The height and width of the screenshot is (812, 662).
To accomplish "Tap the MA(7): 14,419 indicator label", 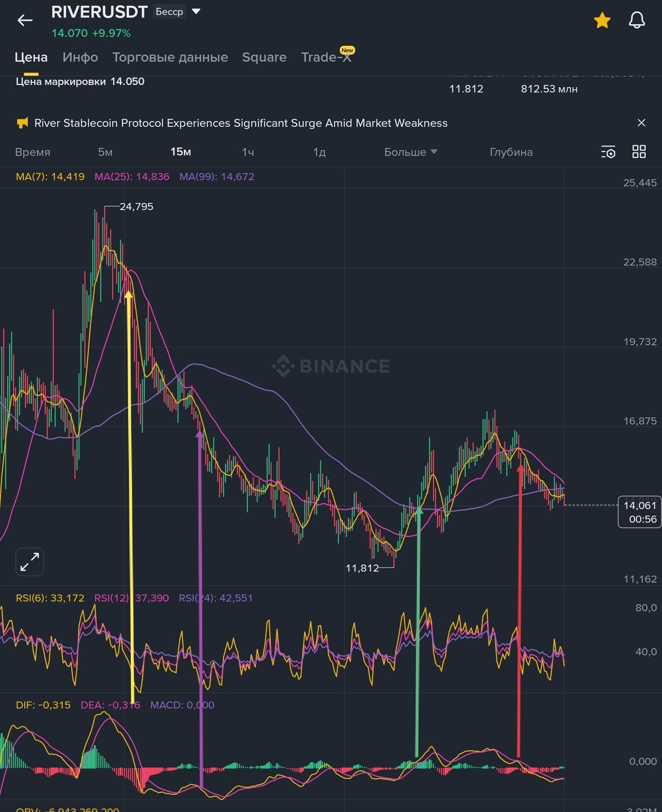I will [50, 177].
